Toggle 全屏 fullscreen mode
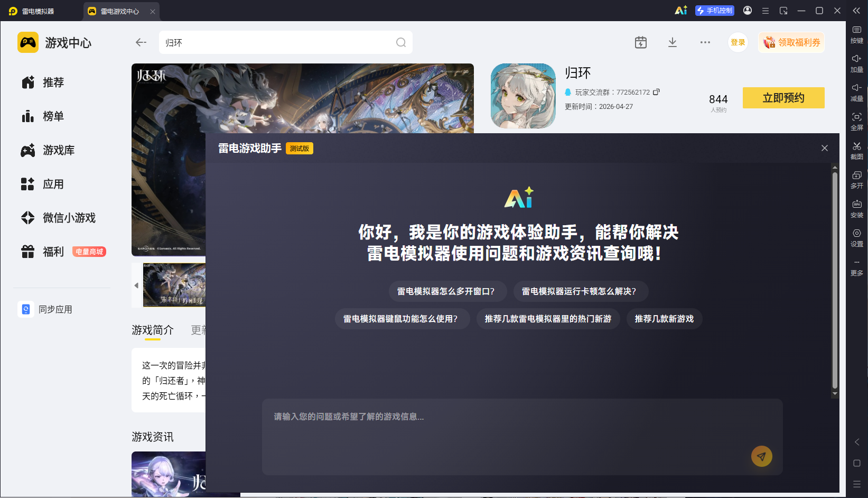The width and height of the screenshot is (868, 498). pos(857,122)
